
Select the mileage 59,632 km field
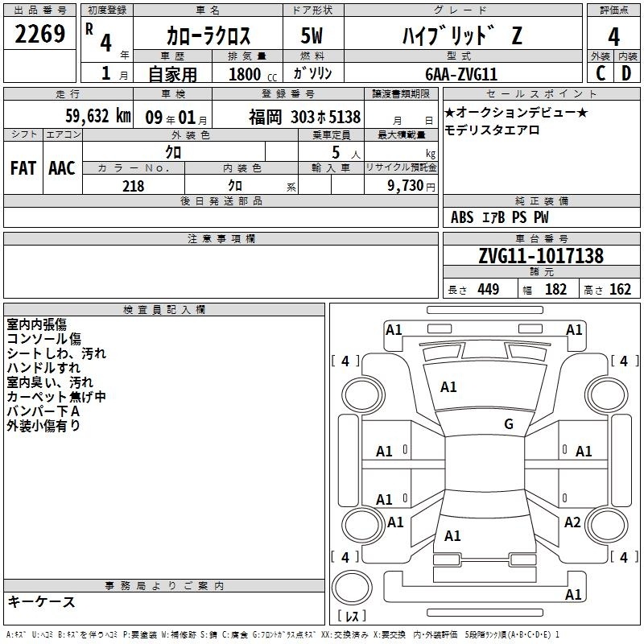[x=68, y=114]
